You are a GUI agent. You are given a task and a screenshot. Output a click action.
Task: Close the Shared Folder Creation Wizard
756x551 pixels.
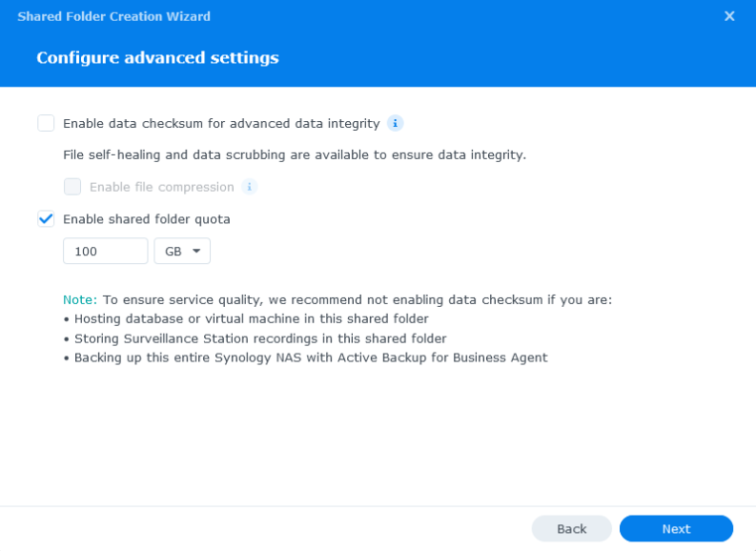click(x=729, y=16)
